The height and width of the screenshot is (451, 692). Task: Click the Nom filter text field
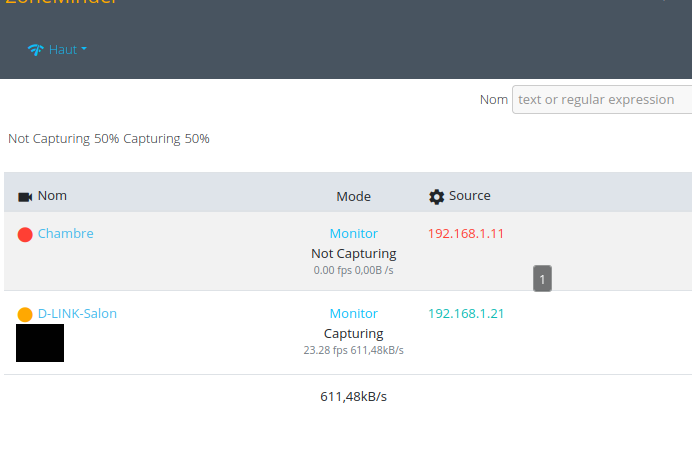coord(601,100)
